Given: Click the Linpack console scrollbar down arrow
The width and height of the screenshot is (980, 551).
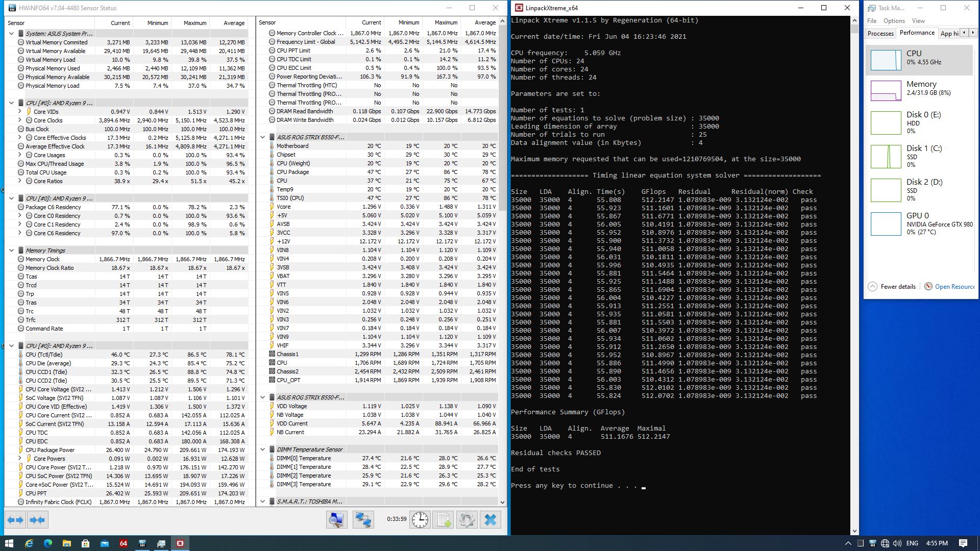Looking at the screenshot, I should point(854,531).
